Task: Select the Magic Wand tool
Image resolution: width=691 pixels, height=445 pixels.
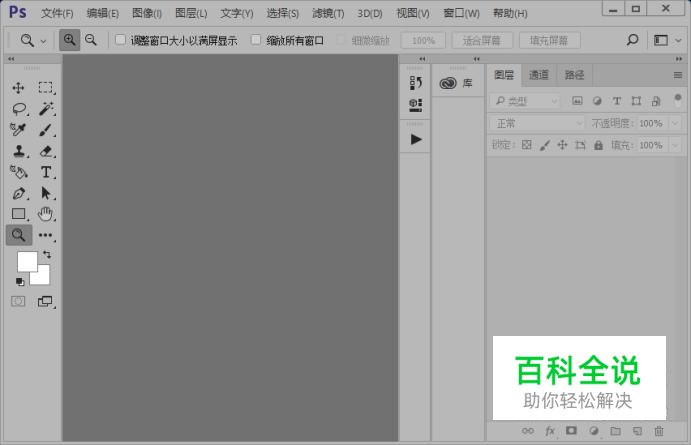Action: (x=45, y=108)
